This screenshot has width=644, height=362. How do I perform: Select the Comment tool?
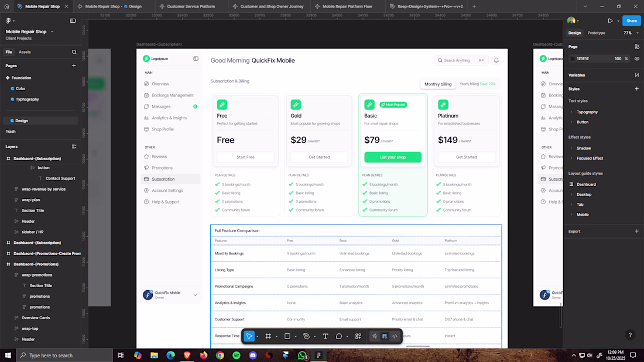click(x=339, y=336)
